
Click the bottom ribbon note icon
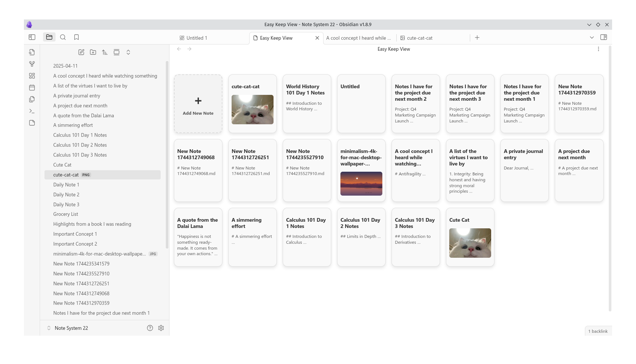pos(32,123)
